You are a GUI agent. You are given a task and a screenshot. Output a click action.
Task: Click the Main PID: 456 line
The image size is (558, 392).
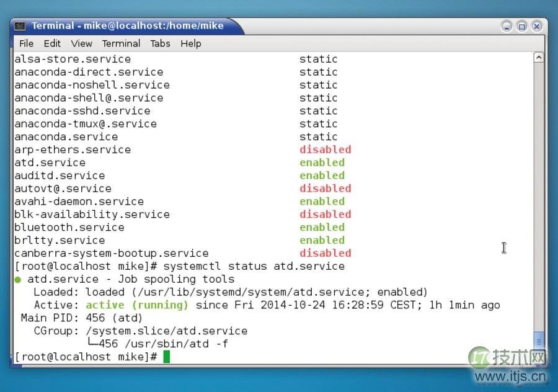[x=82, y=318]
